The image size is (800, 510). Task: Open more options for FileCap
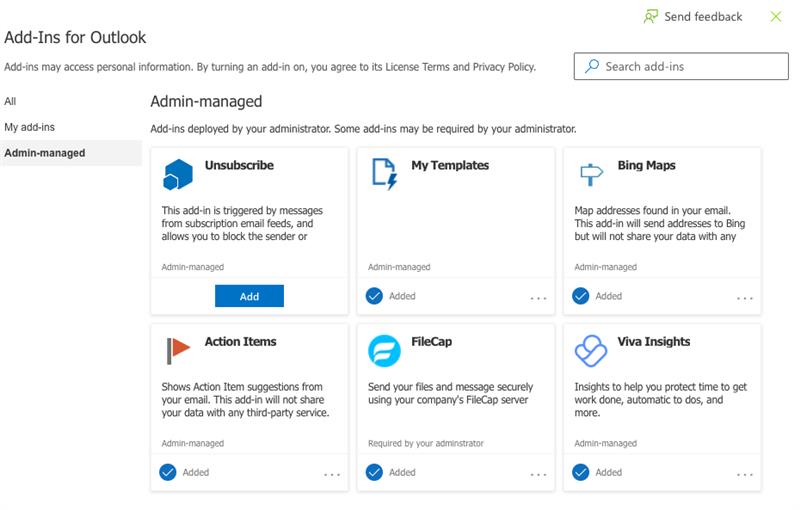538,474
